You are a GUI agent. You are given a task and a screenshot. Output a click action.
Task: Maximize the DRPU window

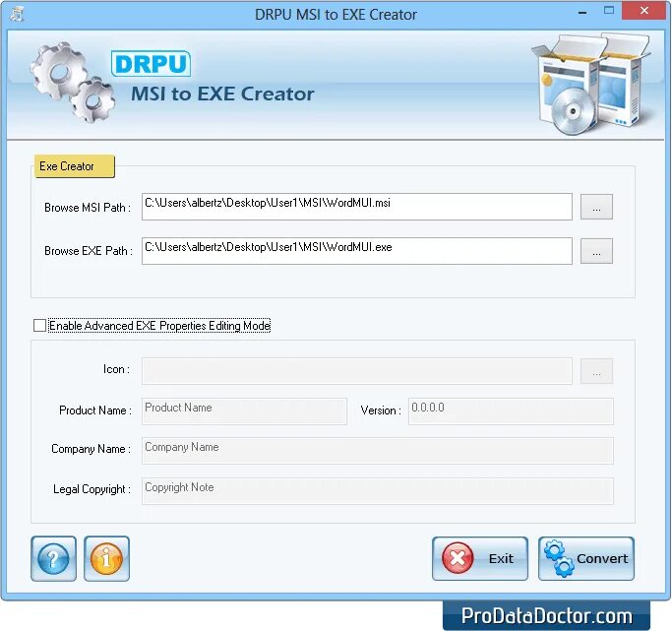click(x=609, y=11)
